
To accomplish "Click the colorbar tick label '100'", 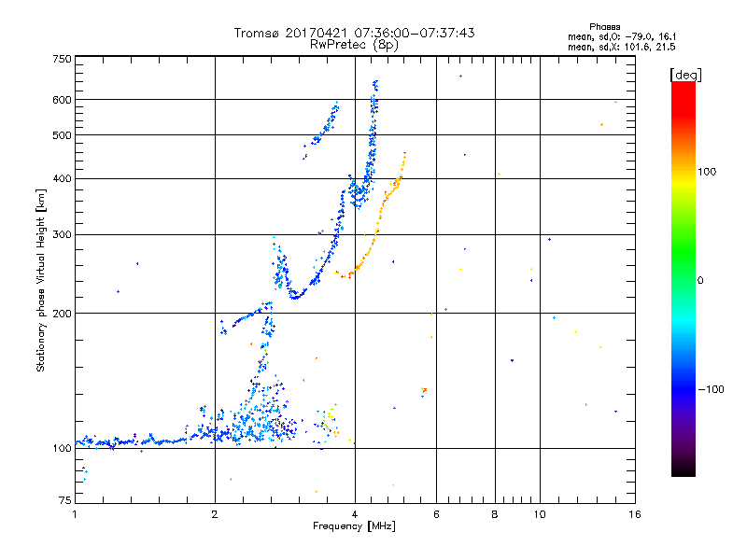I will pyautogui.click(x=707, y=172).
